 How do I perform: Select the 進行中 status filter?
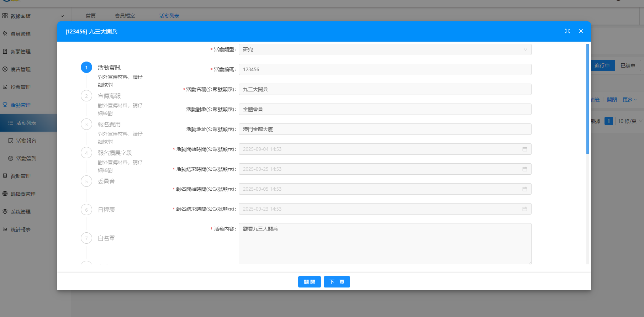click(602, 65)
